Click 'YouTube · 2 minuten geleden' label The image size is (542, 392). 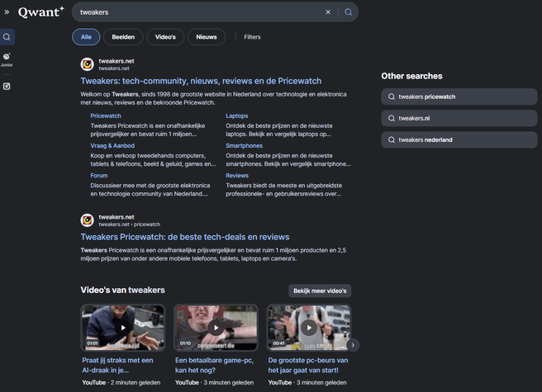click(121, 383)
